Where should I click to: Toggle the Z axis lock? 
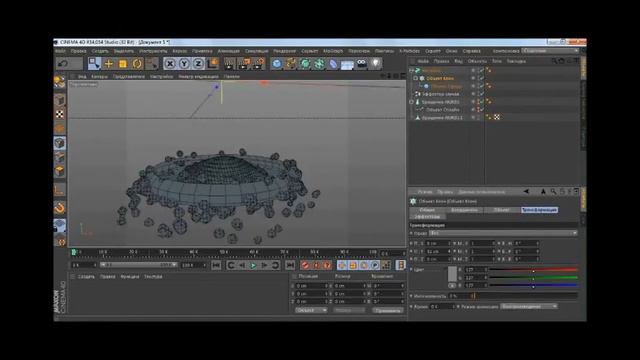pyautogui.click(x=198, y=64)
